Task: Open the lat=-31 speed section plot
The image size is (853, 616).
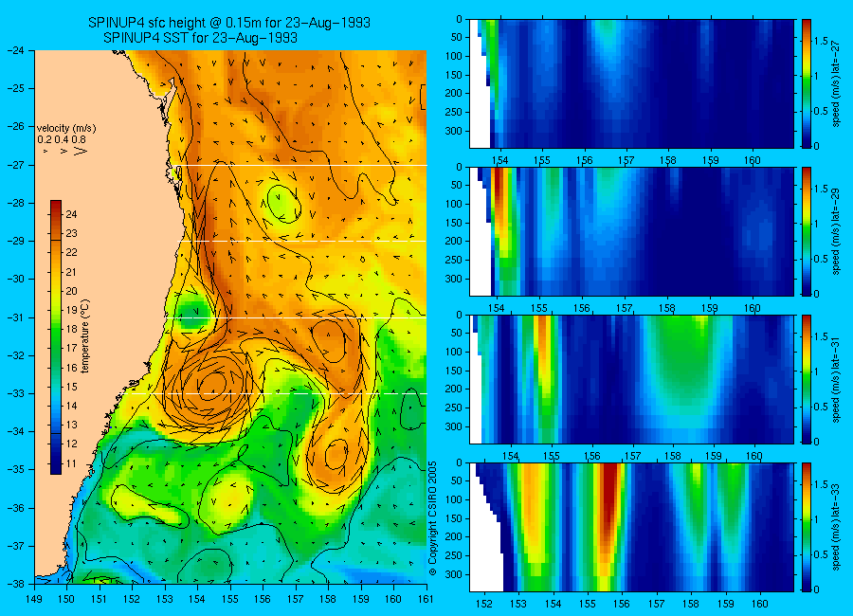Action: (x=631, y=379)
